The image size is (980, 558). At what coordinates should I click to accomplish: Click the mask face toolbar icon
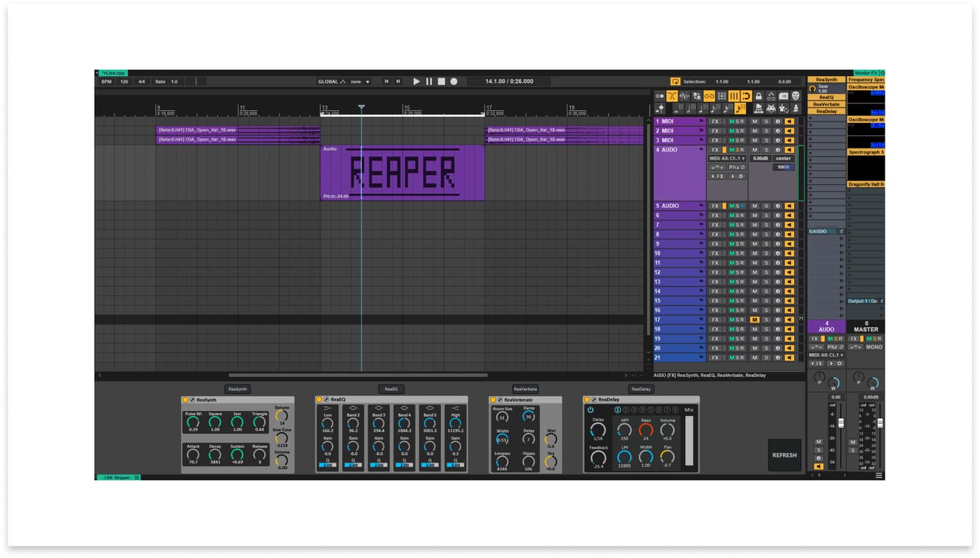[x=796, y=96]
